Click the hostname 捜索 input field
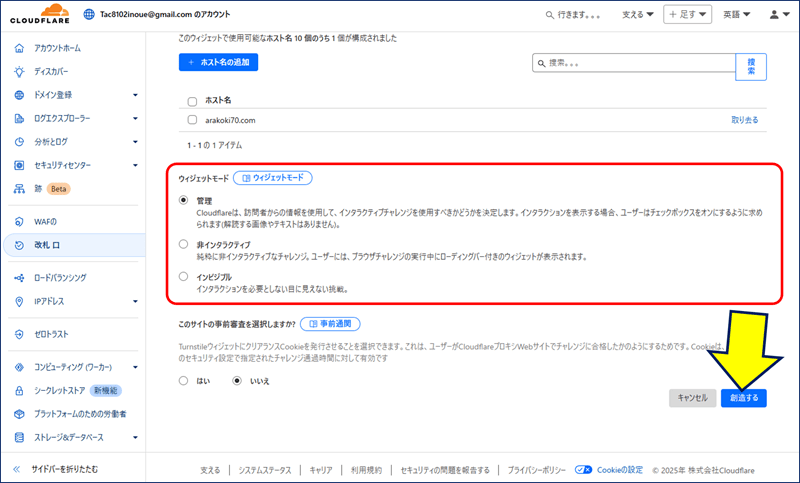The image size is (800, 483). 634,63
